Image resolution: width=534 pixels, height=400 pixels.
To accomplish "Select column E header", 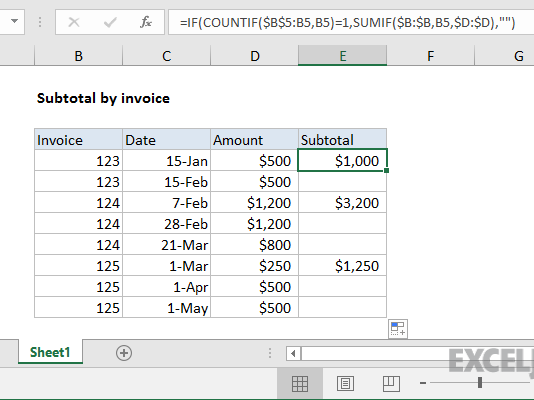I will point(343,55).
